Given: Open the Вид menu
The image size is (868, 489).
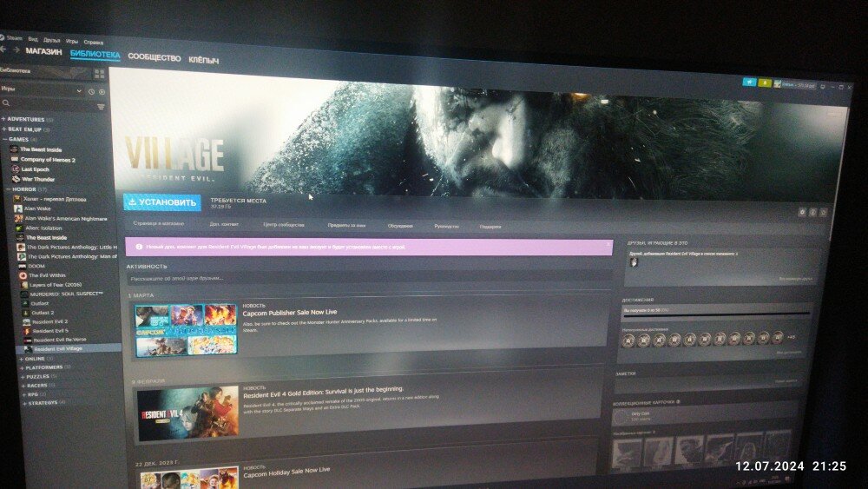Looking at the screenshot, I should coord(33,39).
